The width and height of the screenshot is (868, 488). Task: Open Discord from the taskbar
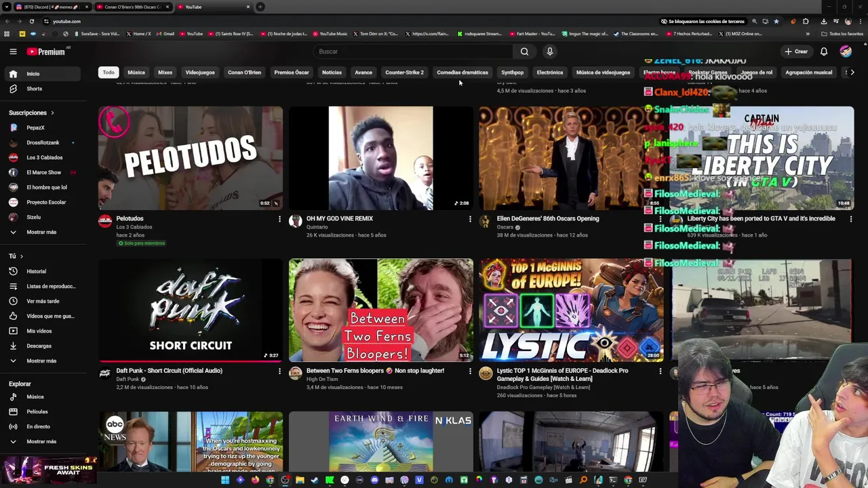coord(374,481)
